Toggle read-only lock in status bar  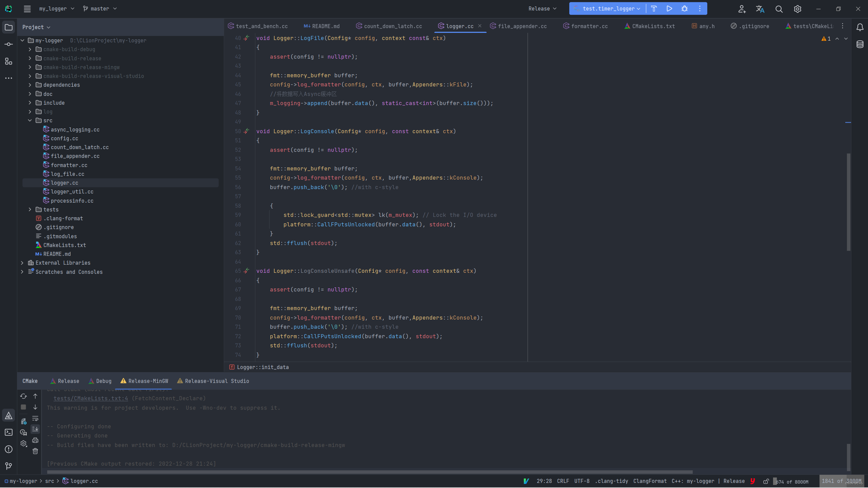coord(766,482)
